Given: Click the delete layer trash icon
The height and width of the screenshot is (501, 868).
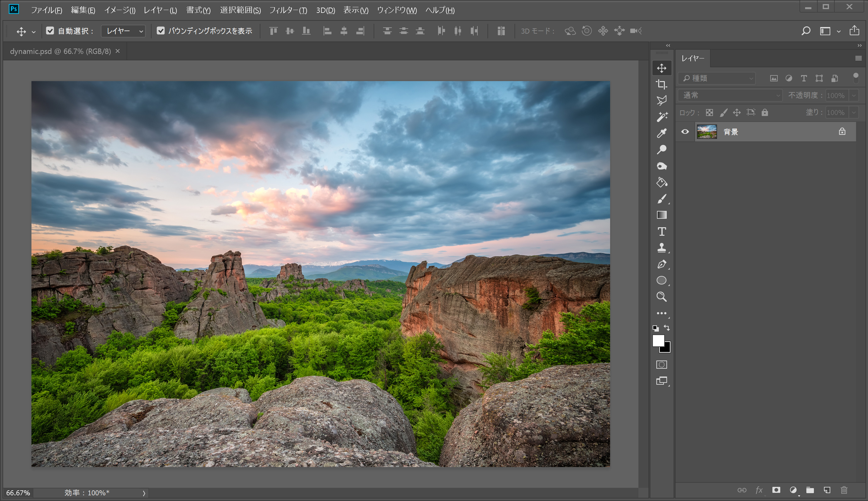Looking at the screenshot, I should click(x=843, y=490).
